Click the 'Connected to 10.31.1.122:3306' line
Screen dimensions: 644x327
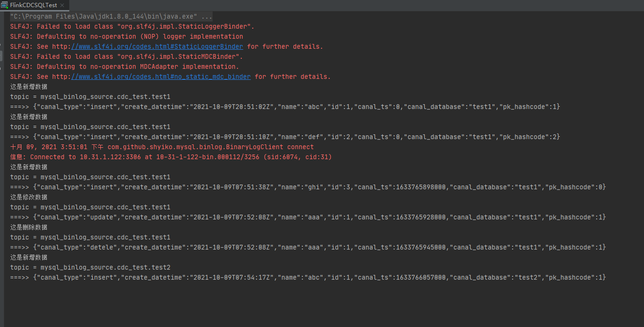coord(171,157)
